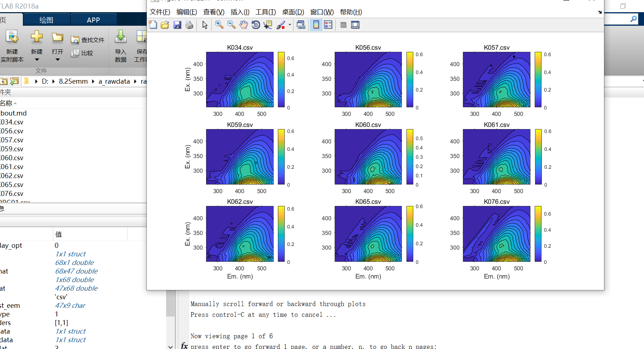Click the K076.csv contour plot
The width and height of the screenshot is (644, 349).
point(496,234)
